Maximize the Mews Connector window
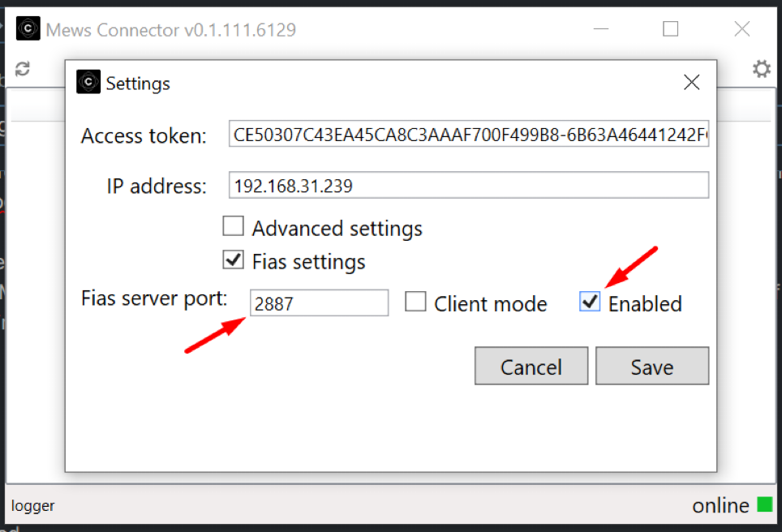 pyautogui.click(x=670, y=30)
